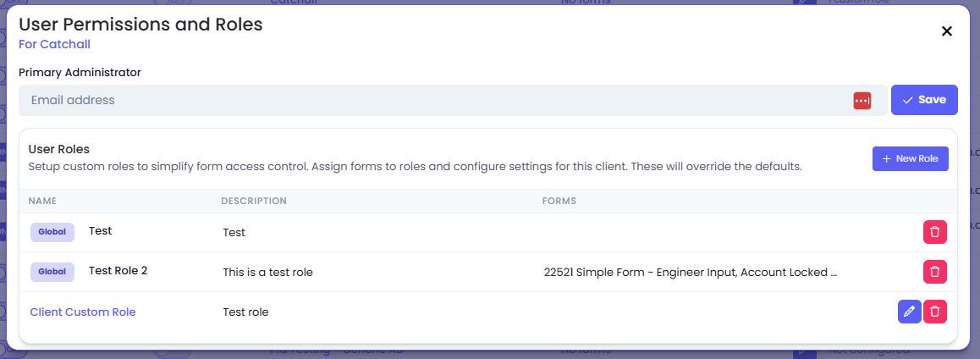Sort by the NAME column header
The image size is (980, 359).
(42, 201)
